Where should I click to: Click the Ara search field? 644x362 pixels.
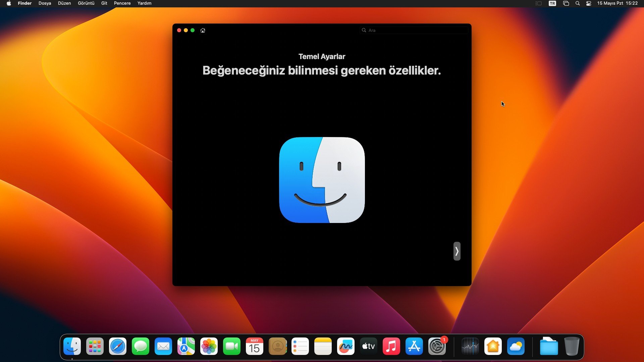click(414, 30)
